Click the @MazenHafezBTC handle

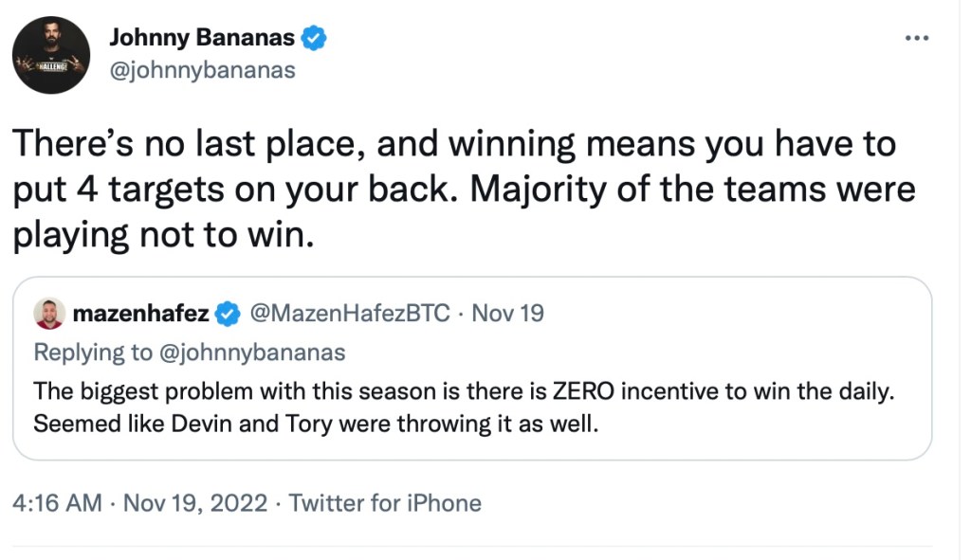coord(349,314)
